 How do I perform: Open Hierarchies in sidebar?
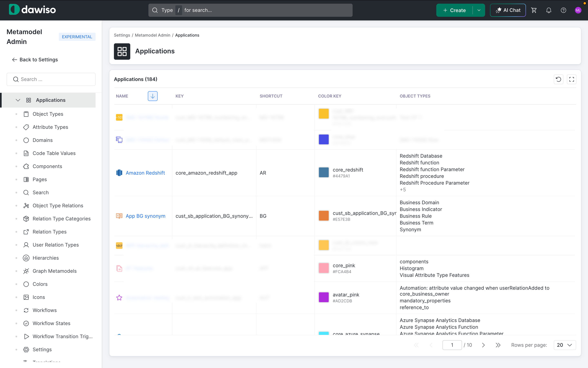[x=46, y=258]
